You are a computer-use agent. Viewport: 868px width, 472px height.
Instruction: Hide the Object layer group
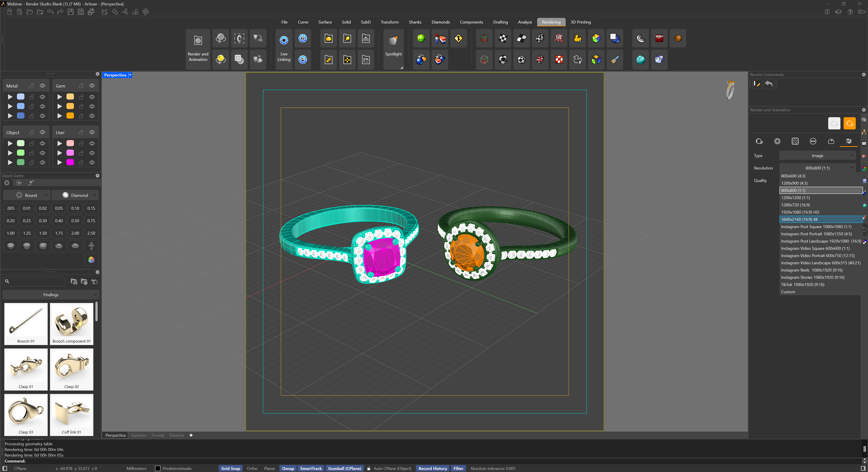42,132
